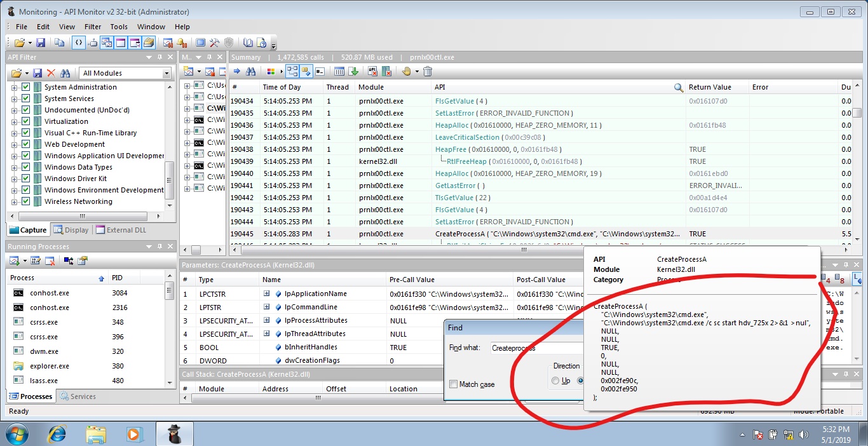Click the trash icon to clear monitored calls
The image size is (868, 446).
pos(428,71)
